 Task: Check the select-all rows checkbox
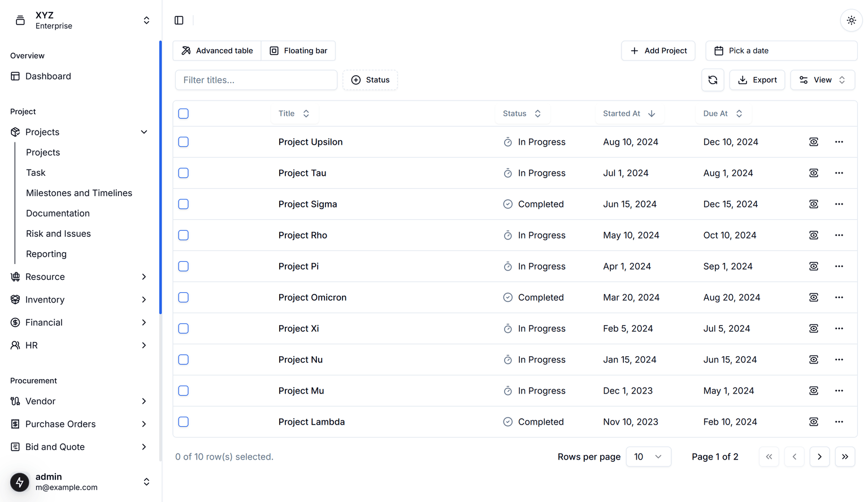(184, 114)
